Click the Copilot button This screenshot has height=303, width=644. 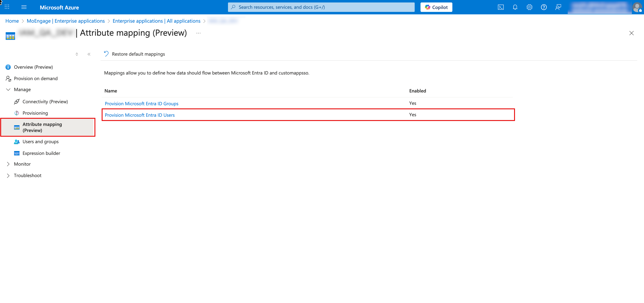436,7
